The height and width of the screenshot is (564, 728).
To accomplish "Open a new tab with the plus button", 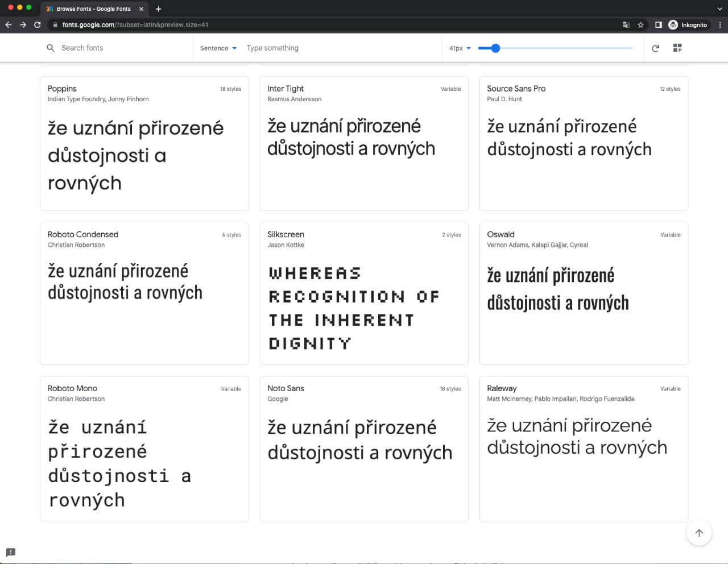I will (159, 9).
